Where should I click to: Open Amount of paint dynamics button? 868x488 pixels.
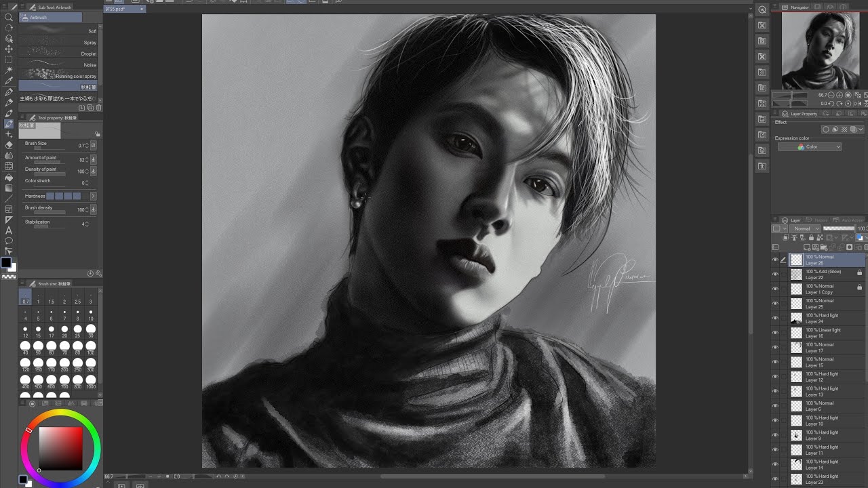coord(93,160)
